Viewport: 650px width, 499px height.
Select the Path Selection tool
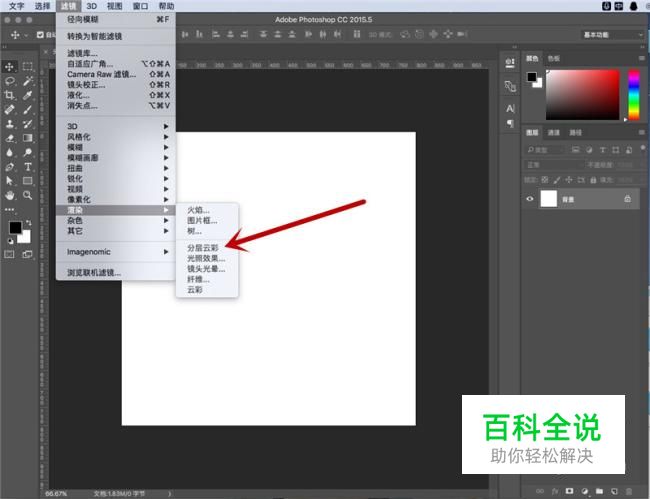[x=10, y=181]
